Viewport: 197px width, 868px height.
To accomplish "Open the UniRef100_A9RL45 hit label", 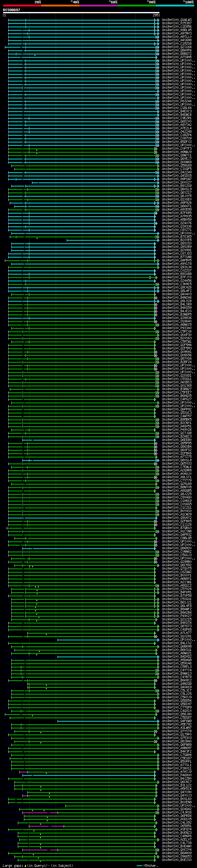I will (177, 30).
